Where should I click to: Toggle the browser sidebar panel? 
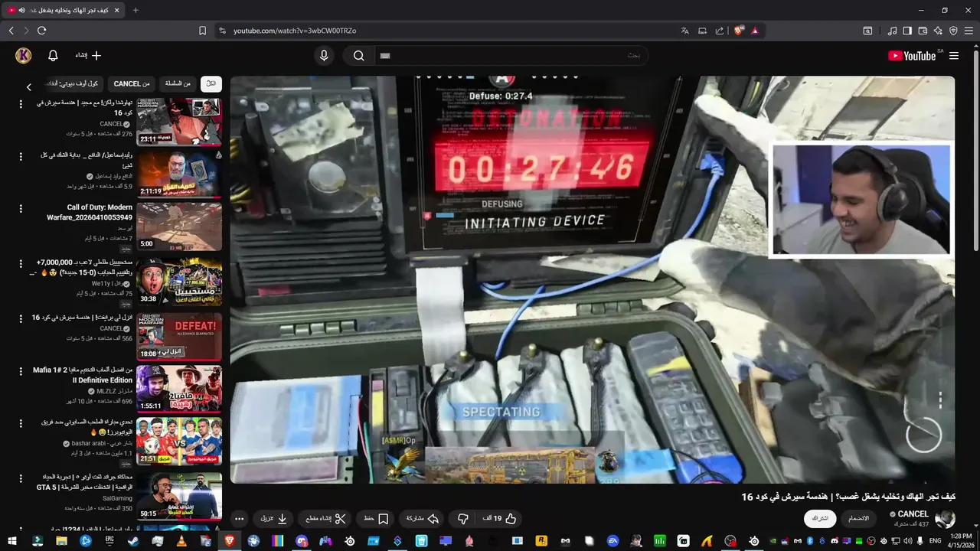coord(907,31)
